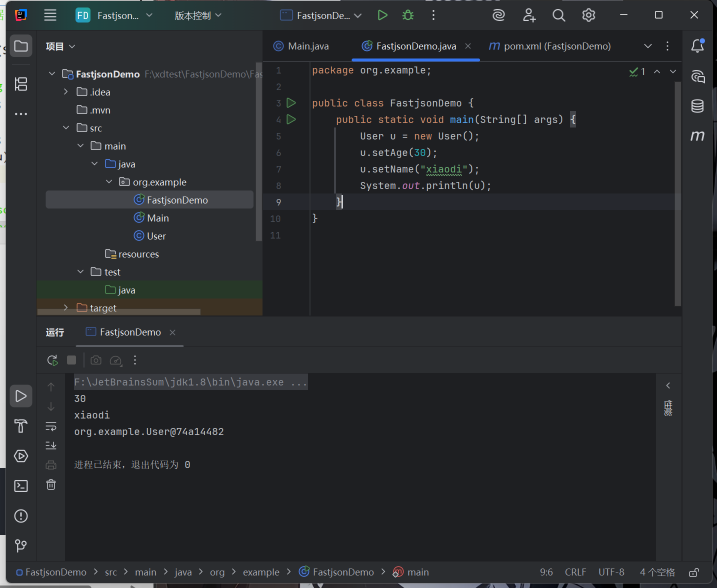The width and height of the screenshot is (717, 588).
Task: Open the 项目 view selector dropdown
Action: pos(60,46)
